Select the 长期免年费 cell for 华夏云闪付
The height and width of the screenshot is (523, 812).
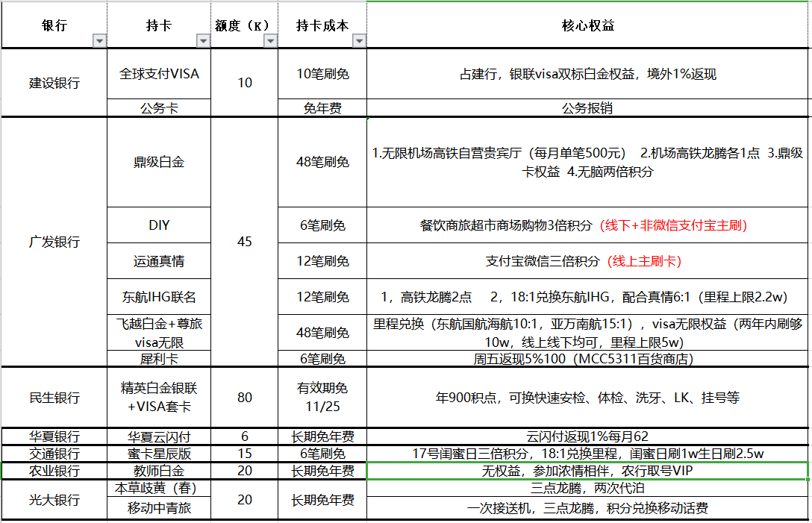(322, 436)
